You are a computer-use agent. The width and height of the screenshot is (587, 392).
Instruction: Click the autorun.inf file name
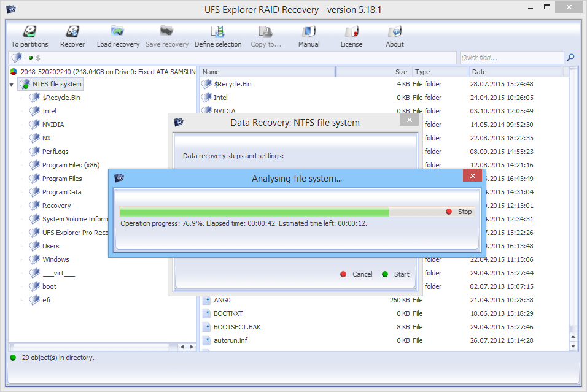click(231, 340)
